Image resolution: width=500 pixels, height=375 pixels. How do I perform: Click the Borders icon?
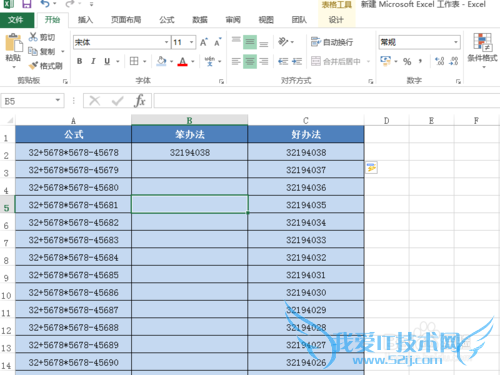[134, 61]
